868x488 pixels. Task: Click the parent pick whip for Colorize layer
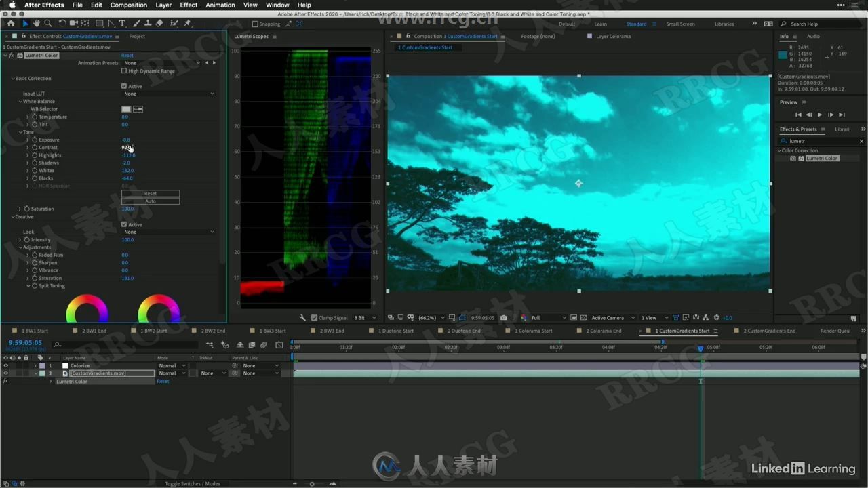coord(235,366)
